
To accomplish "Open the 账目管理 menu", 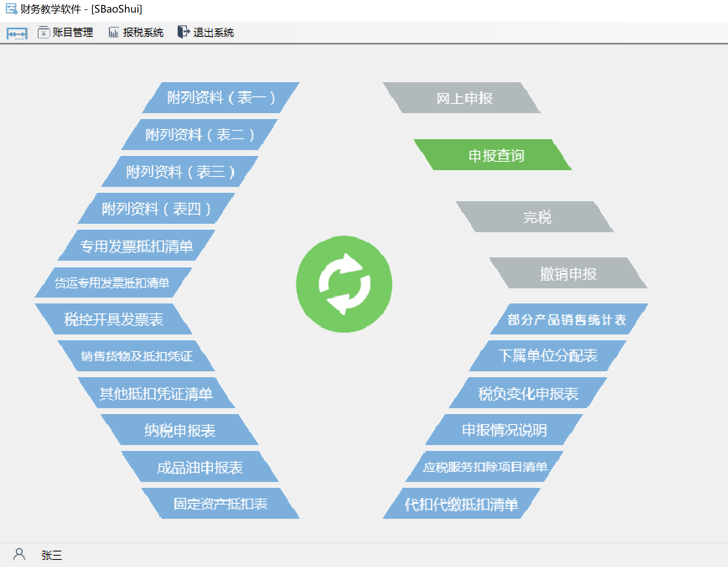I will [73, 32].
